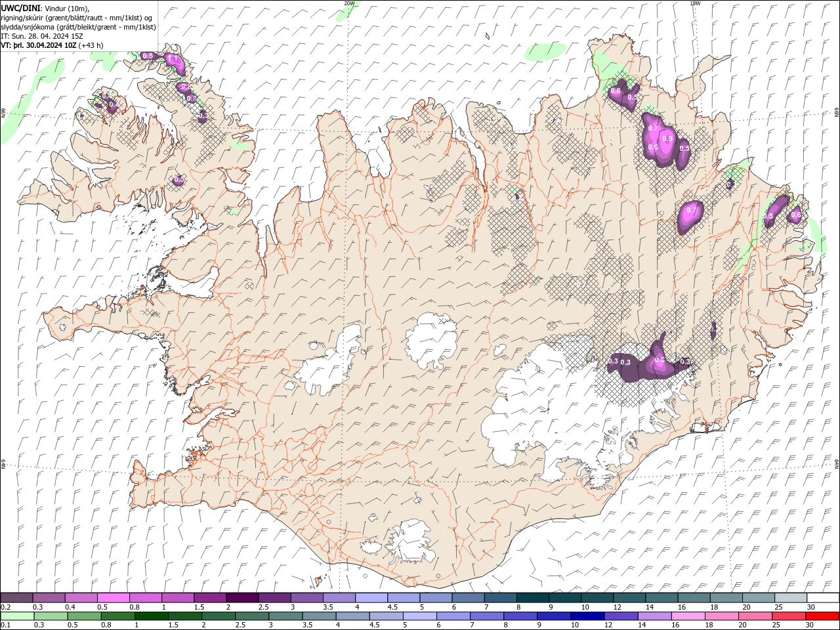Click the valid time 'VT: þri. 30.04.2024 10Z' line
This screenshot has height=630, width=840.
click(x=39, y=45)
